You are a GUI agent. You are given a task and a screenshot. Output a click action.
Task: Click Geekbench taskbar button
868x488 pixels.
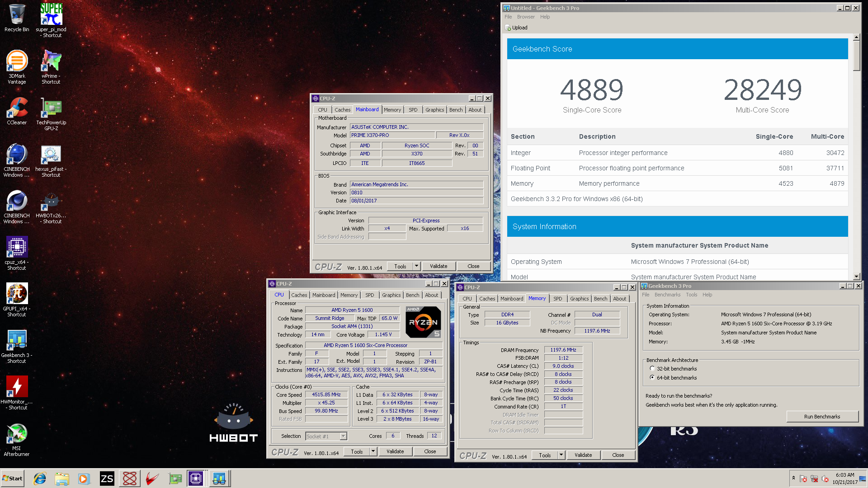click(219, 479)
